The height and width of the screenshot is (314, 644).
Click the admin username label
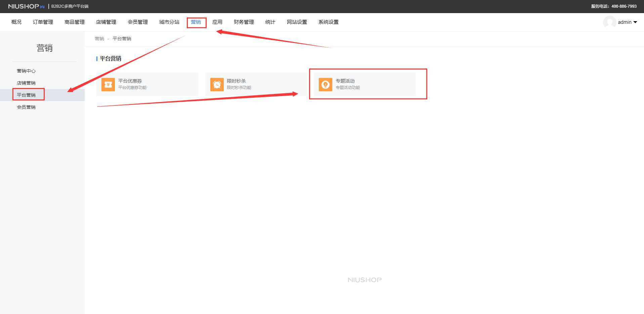tap(625, 22)
